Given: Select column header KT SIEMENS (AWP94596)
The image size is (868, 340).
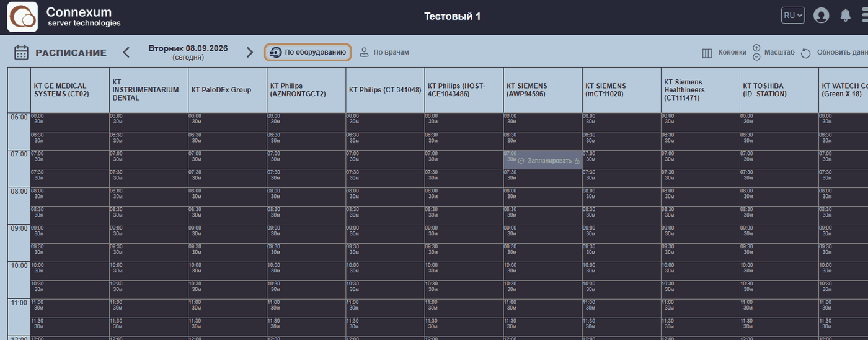Looking at the screenshot, I should [542, 90].
